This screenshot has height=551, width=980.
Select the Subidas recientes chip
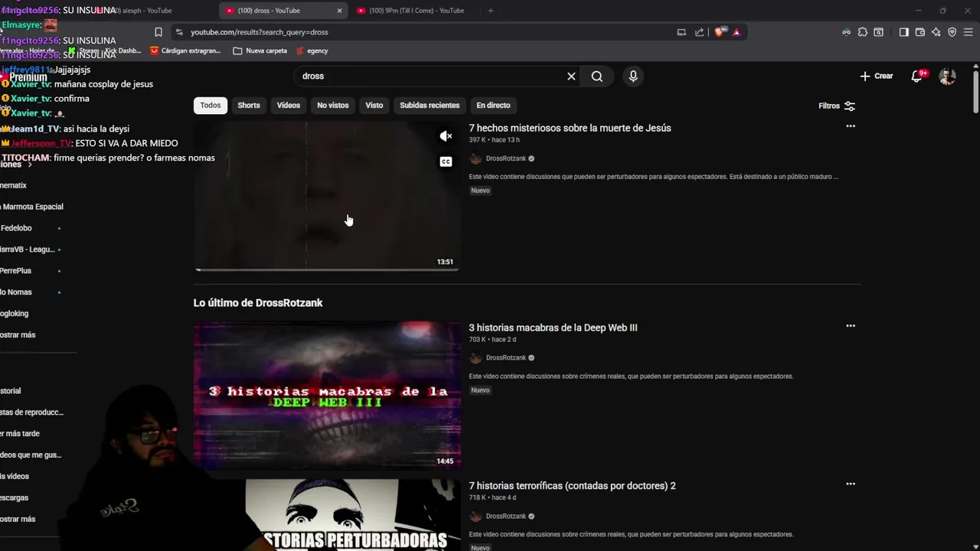[x=430, y=106]
